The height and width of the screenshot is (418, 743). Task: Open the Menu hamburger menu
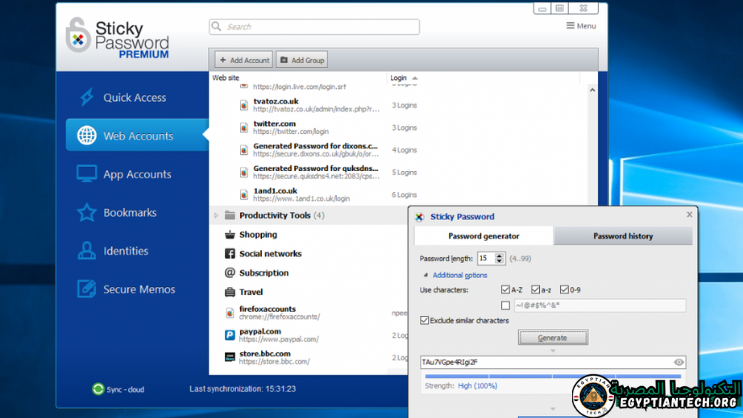[x=580, y=26]
